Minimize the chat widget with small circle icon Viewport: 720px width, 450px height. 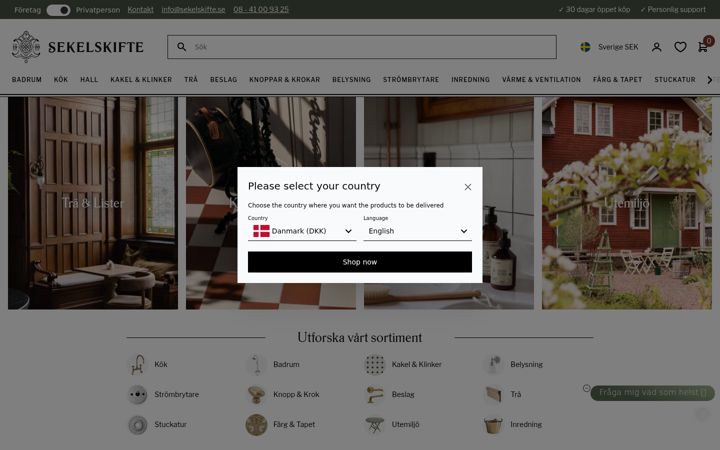[586, 388]
